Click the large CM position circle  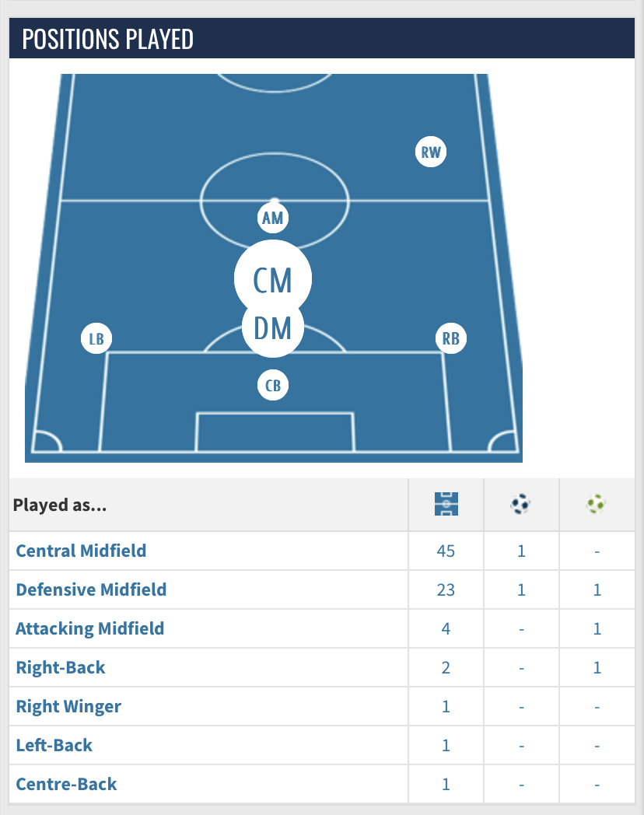[273, 279]
